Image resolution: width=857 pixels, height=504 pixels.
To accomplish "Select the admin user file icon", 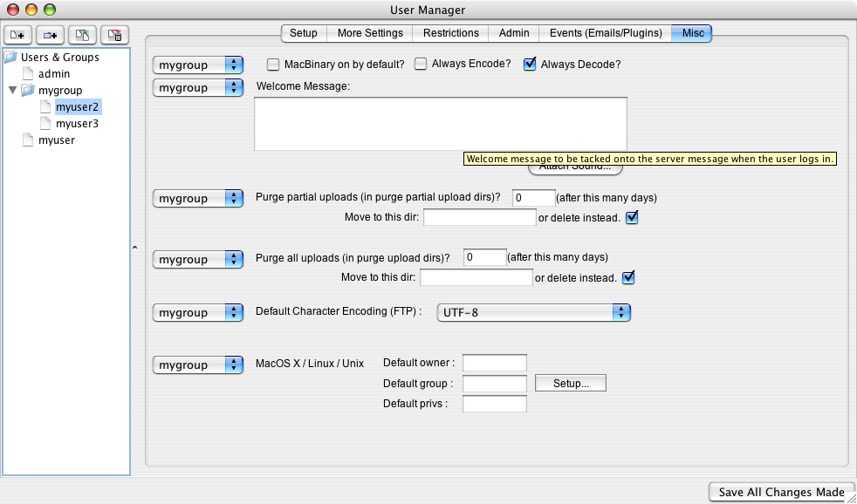I will pyautogui.click(x=27, y=74).
